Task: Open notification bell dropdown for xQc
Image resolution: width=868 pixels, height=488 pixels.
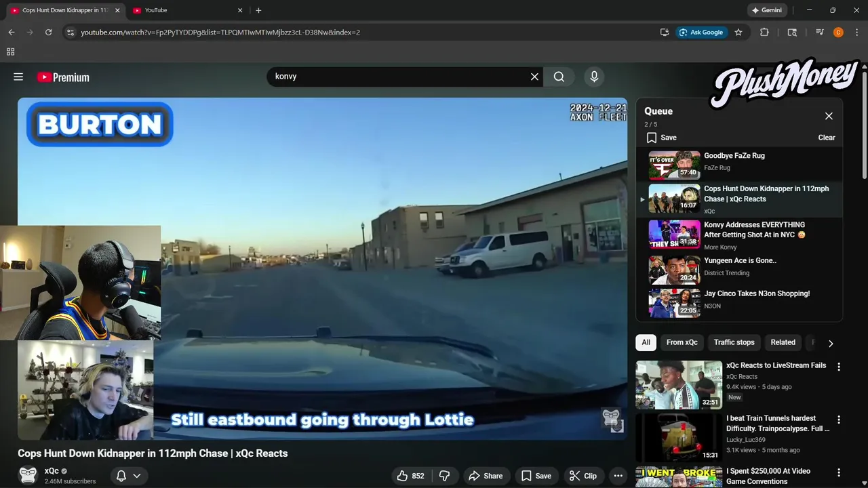Action: coord(128,476)
